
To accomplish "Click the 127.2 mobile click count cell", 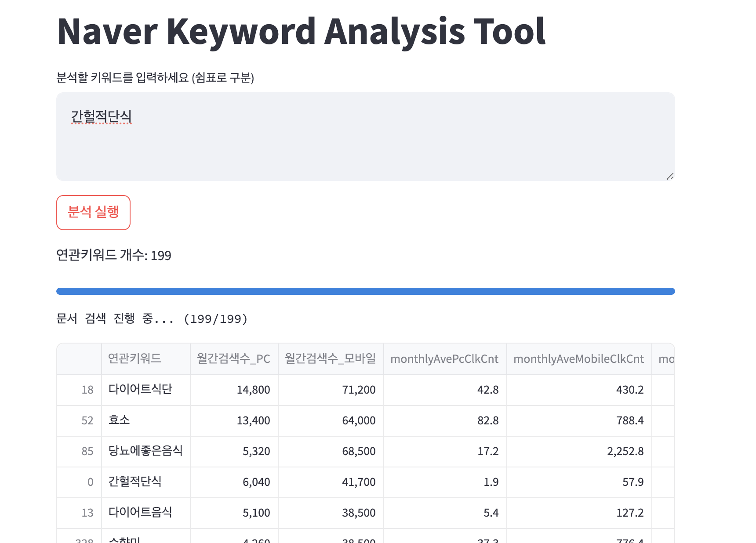I will coord(579,513).
